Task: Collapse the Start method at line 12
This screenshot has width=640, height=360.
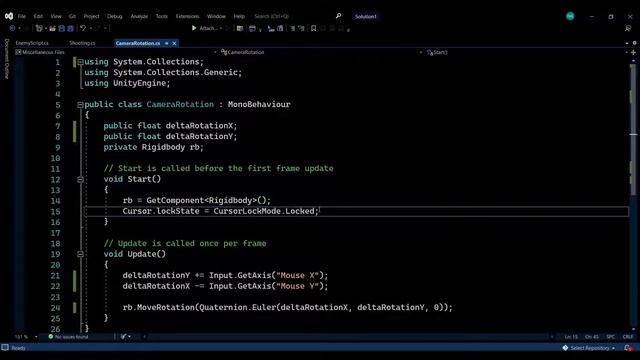Action: pyautogui.click(x=80, y=180)
